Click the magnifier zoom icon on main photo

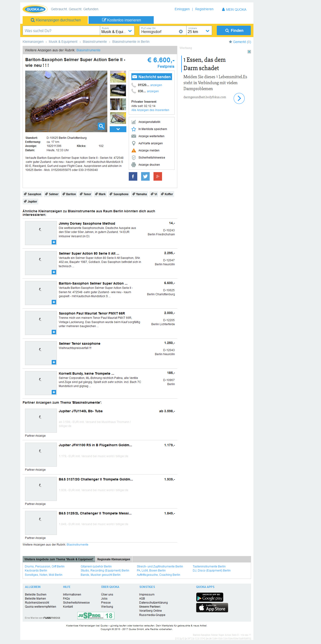101,126
